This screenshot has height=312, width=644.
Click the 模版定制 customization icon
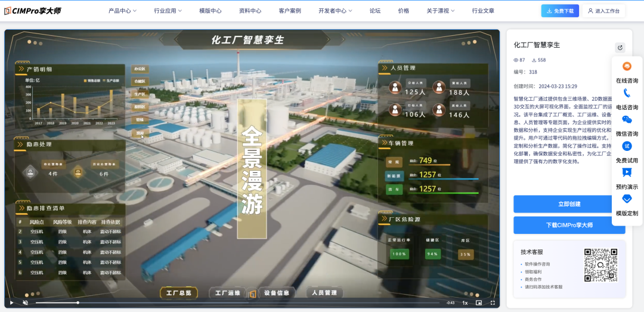point(627,199)
